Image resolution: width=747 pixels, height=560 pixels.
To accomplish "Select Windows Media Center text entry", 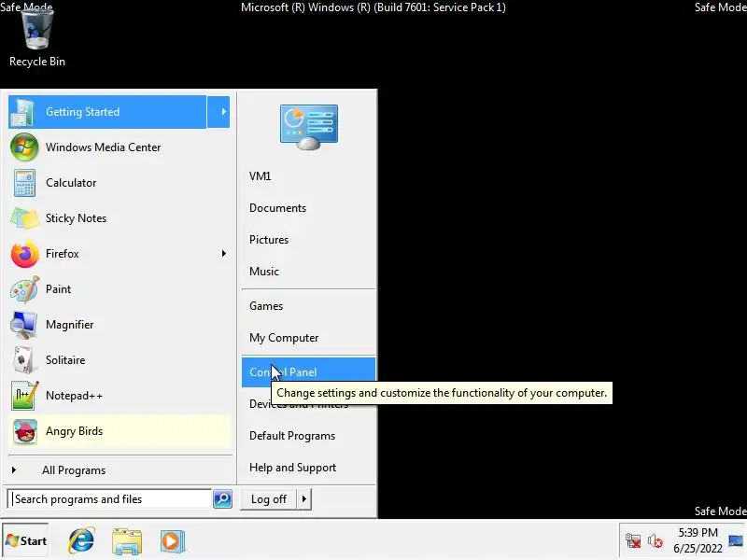I will [104, 147].
